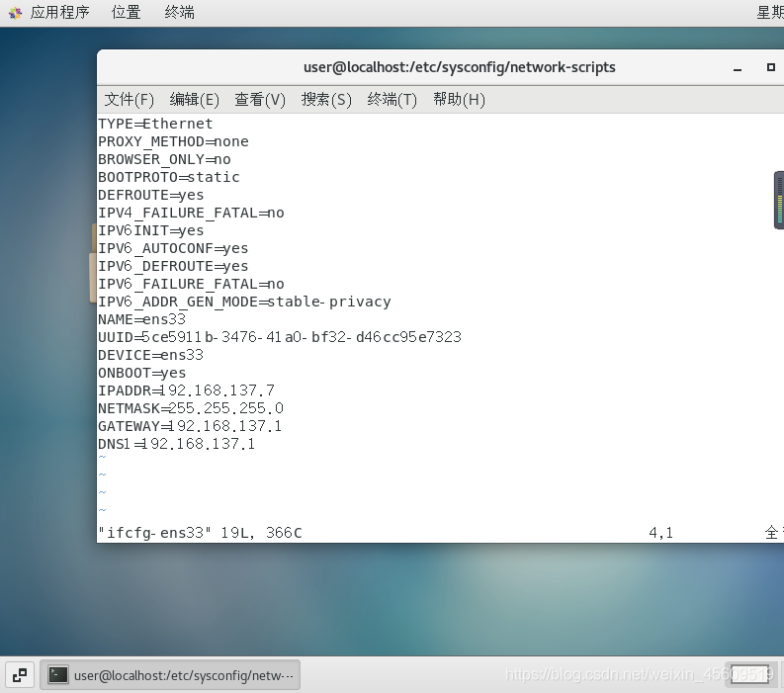The width and height of the screenshot is (784, 693).
Task: Click the line DEFROUTE=yes
Action: [x=151, y=195]
